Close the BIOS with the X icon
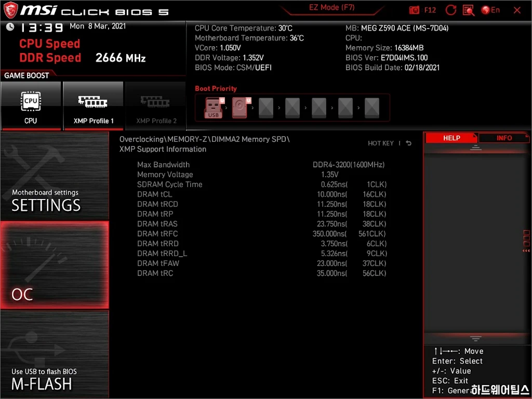The width and height of the screenshot is (532, 399). [x=517, y=10]
